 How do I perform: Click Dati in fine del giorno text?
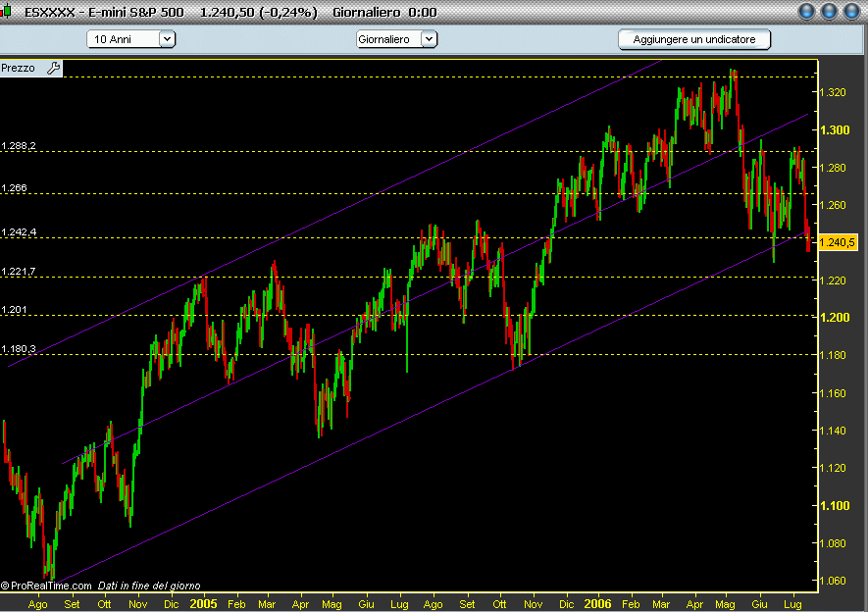[x=149, y=586]
